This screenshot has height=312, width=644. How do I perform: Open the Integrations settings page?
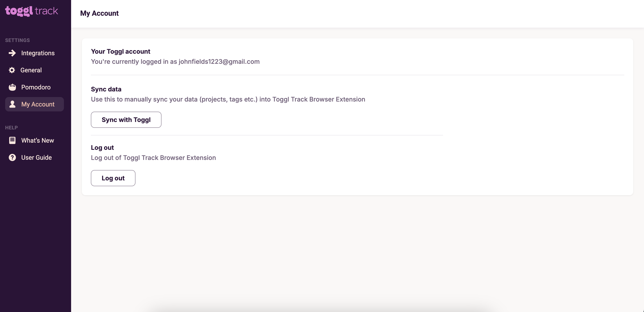click(x=35, y=53)
